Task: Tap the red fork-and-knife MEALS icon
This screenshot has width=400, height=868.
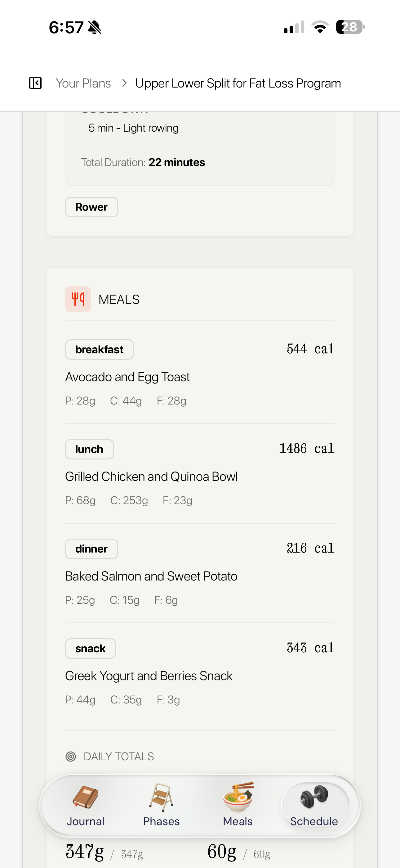Action: pos(78,299)
